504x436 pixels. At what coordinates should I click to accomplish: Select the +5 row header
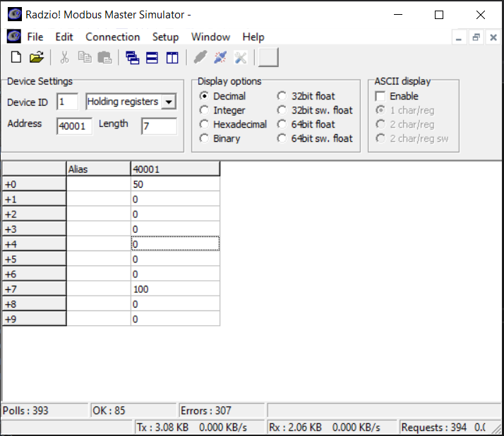(x=34, y=260)
